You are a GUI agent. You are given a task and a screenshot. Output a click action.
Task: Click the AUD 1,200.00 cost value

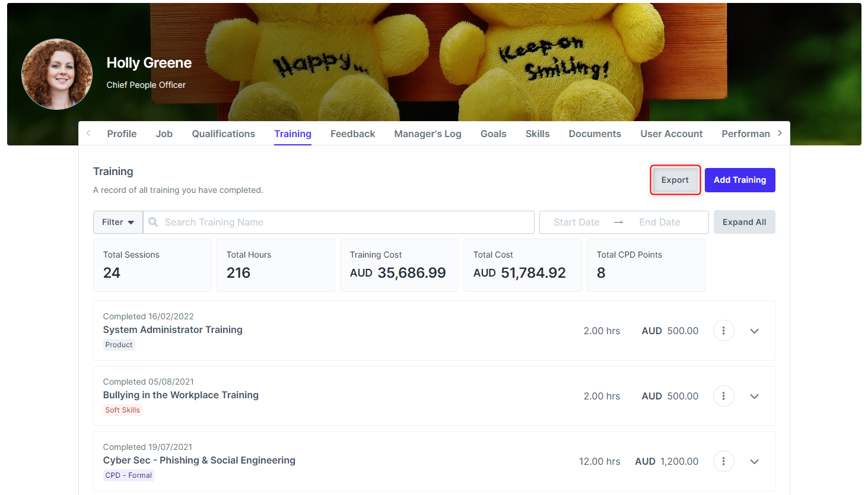coord(667,461)
